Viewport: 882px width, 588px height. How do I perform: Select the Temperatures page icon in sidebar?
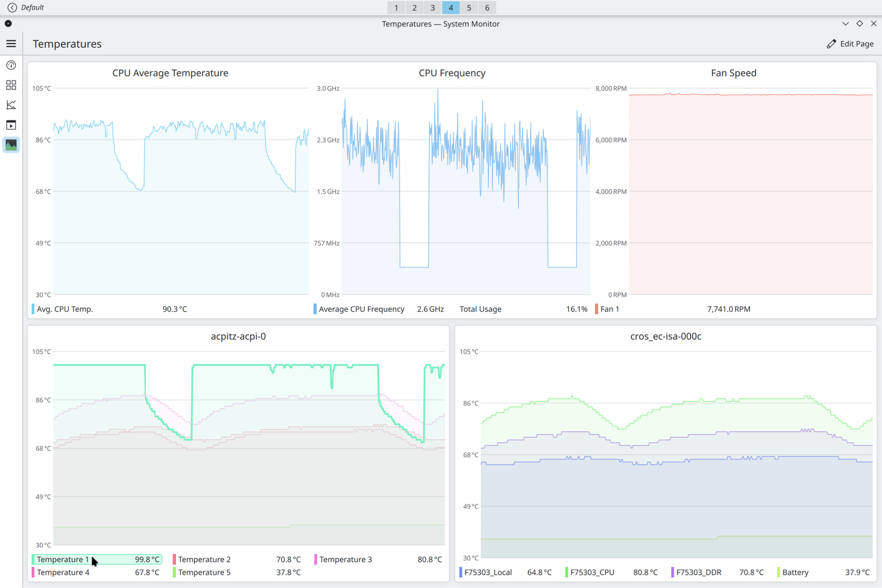point(11,145)
